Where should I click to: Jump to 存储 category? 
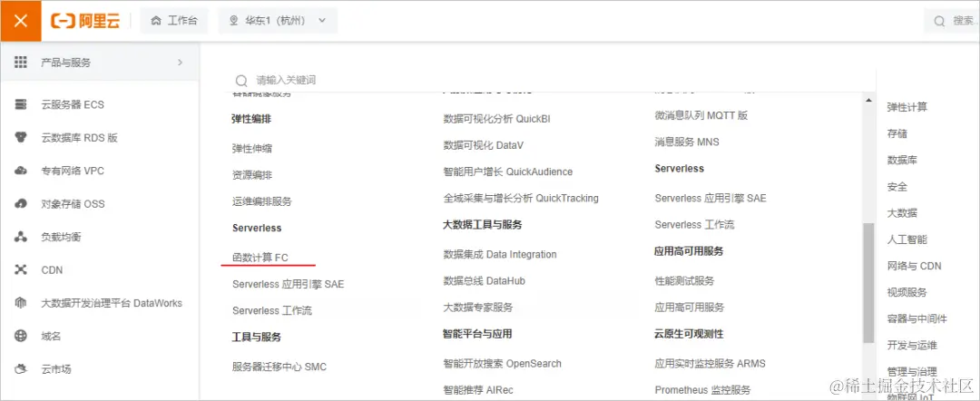tap(897, 133)
